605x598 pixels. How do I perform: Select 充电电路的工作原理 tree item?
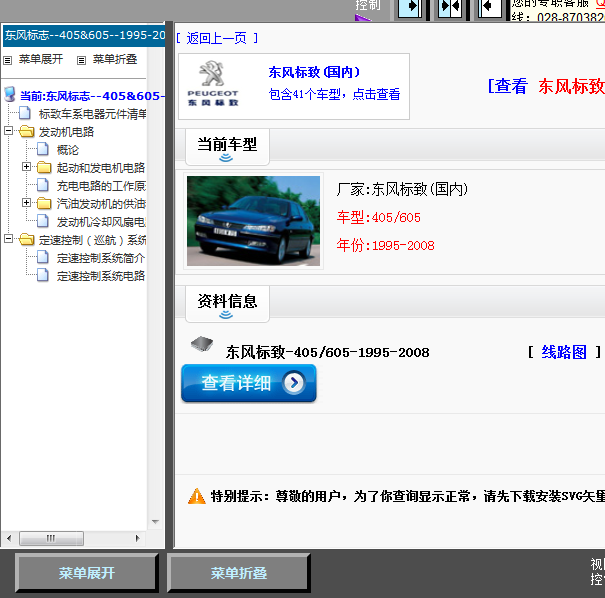click(x=101, y=186)
